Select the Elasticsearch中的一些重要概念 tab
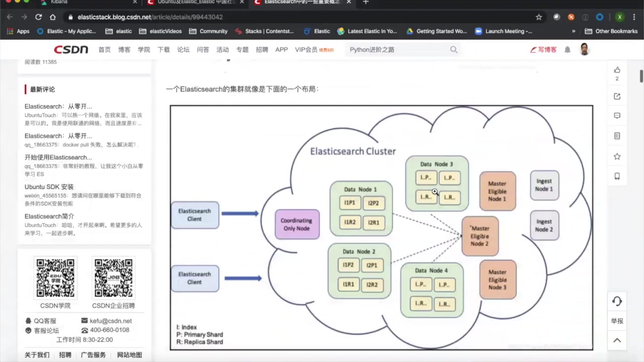Viewport: 644px width, 362px height. [x=302, y=3]
